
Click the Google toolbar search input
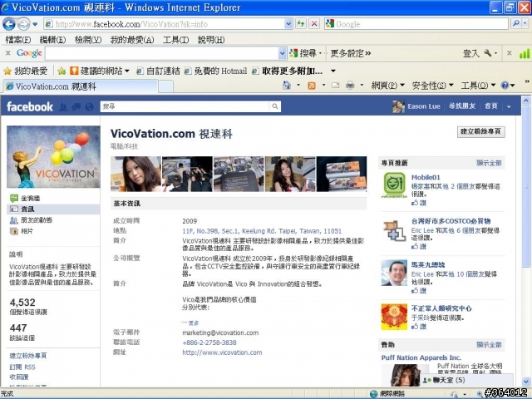162,53
